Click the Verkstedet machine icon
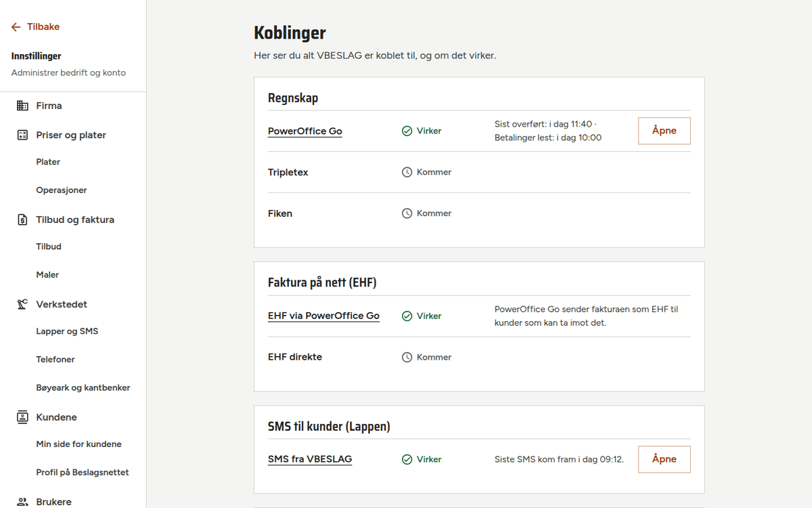 (22, 304)
